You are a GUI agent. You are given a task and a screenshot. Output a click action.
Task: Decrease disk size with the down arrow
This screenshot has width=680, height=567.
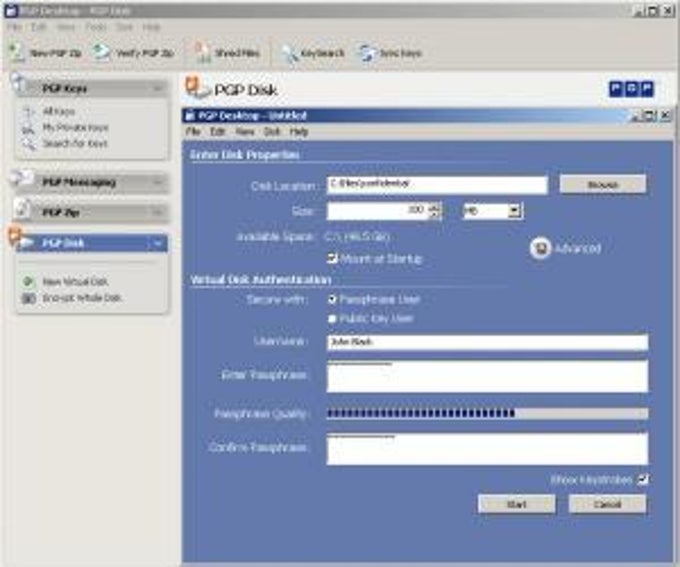(434, 215)
